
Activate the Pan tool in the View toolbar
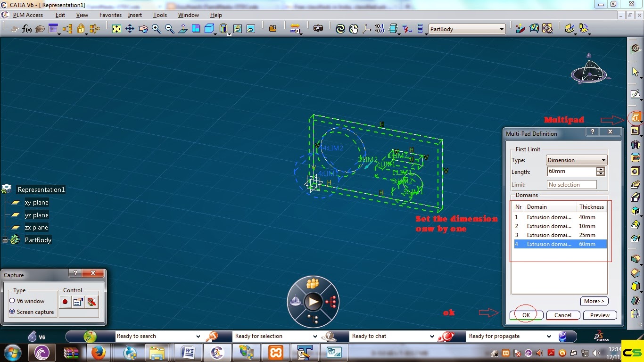tap(130, 28)
